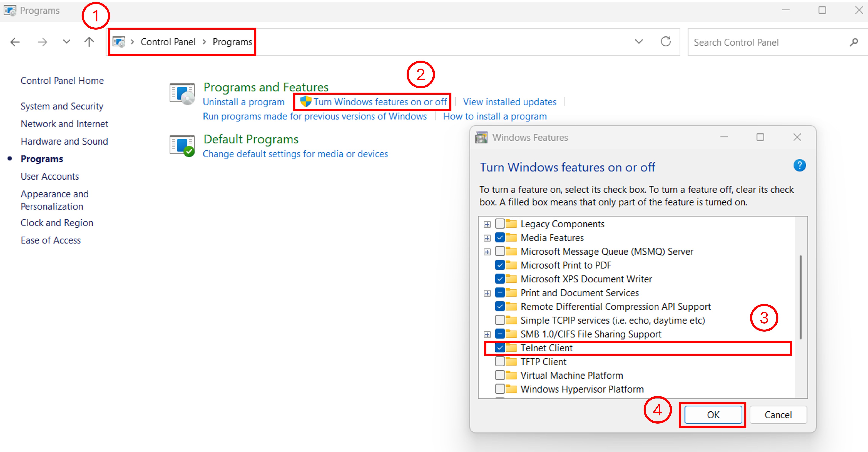Confirm changes with OK button
868x452 pixels.
coord(713,415)
